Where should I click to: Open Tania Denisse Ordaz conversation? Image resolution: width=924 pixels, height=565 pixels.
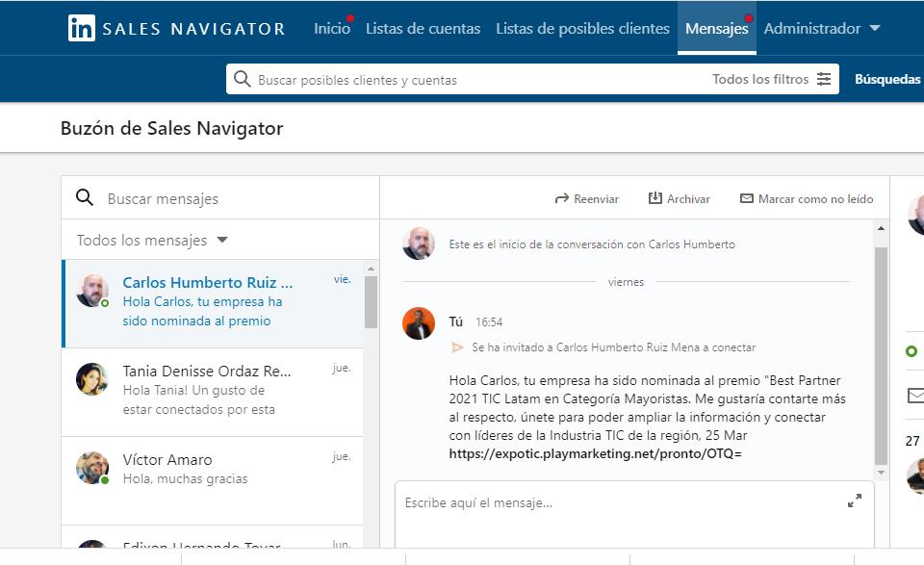(x=212, y=393)
